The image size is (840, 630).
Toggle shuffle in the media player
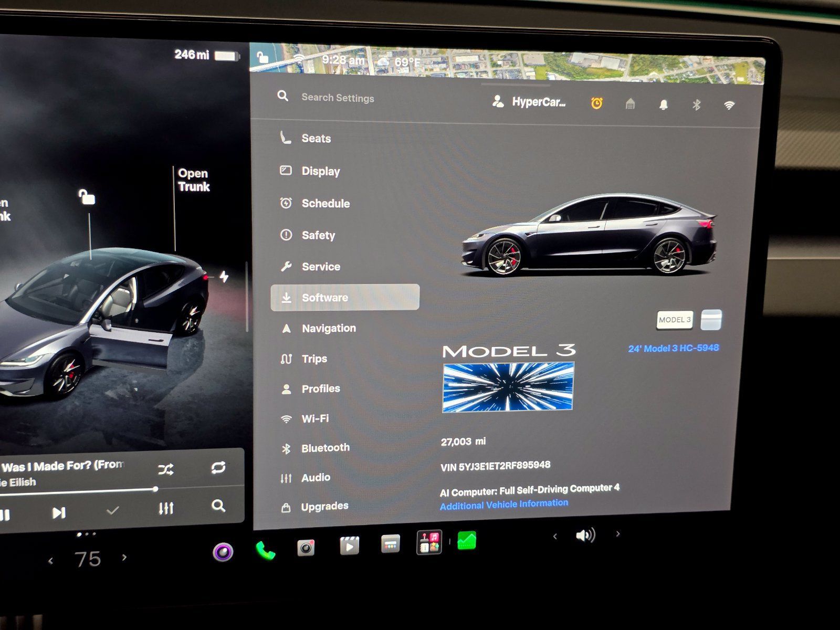(166, 470)
